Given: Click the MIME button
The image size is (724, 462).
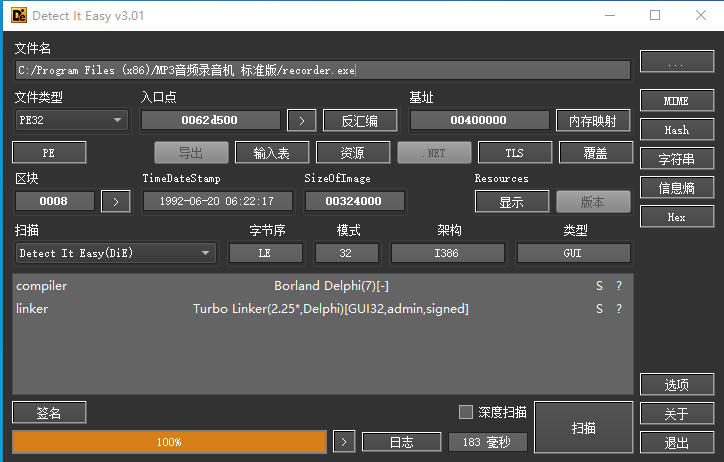Looking at the screenshot, I should [676, 101].
